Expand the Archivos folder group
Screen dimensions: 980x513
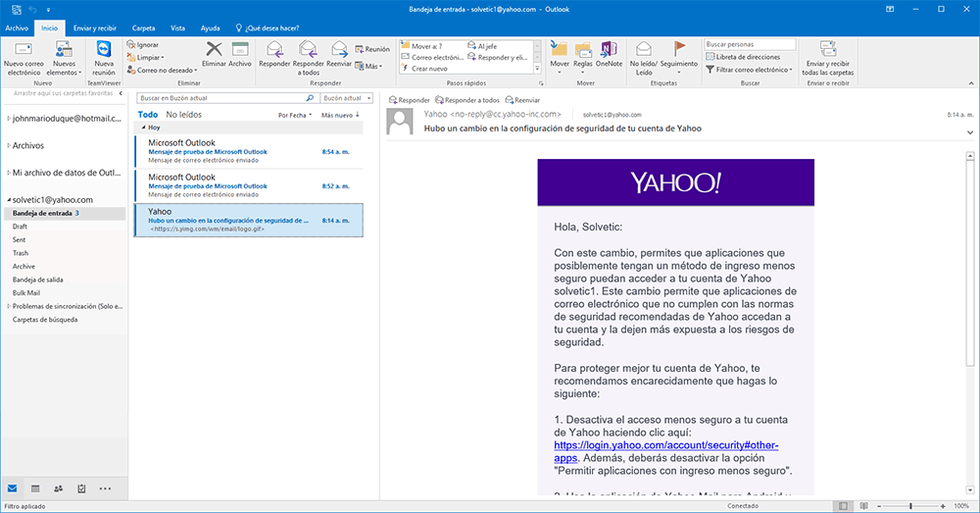click(9, 146)
